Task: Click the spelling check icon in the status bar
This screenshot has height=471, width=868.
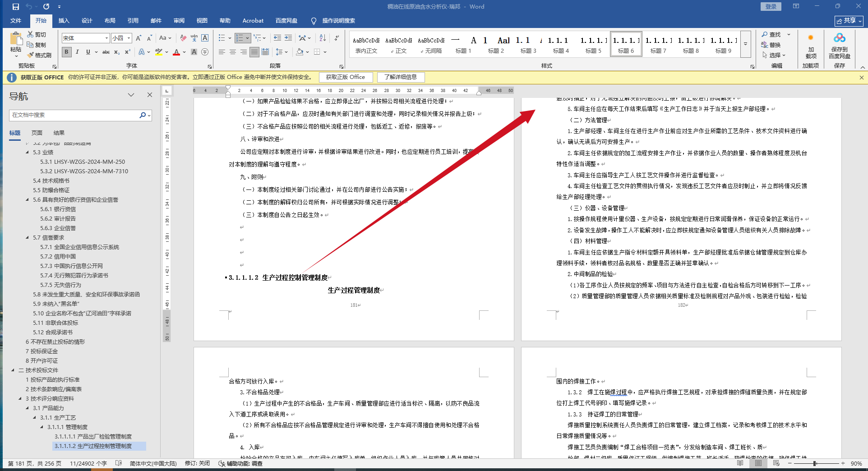Action: click(x=119, y=463)
